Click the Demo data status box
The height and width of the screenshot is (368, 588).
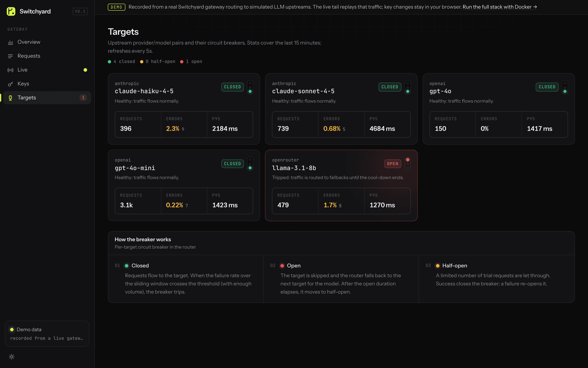point(47,334)
